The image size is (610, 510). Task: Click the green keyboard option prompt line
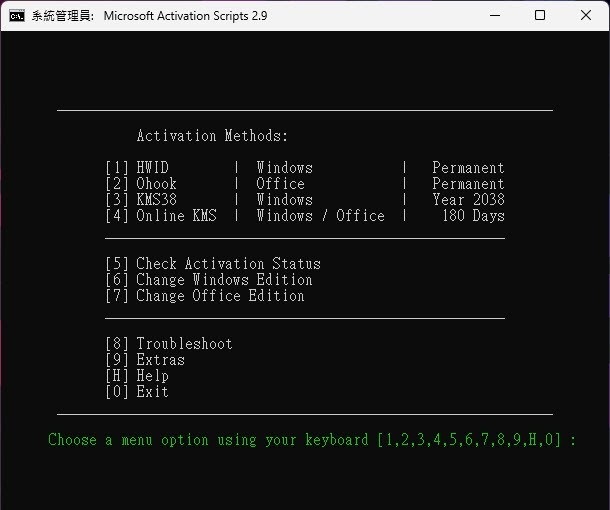(x=312, y=440)
